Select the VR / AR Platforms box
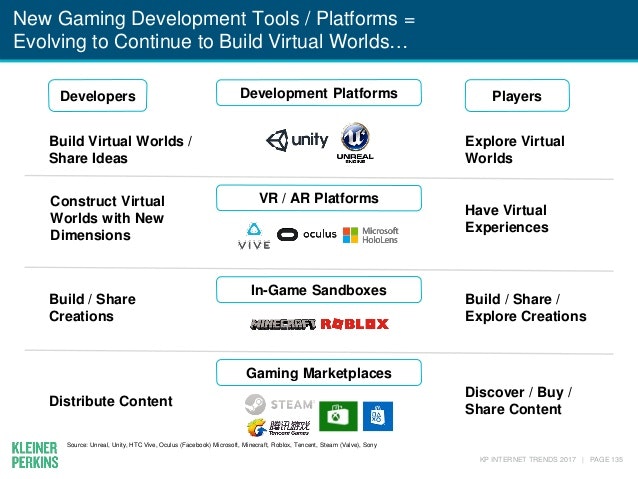The width and height of the screenshot is (638, 479). [319, 198]
